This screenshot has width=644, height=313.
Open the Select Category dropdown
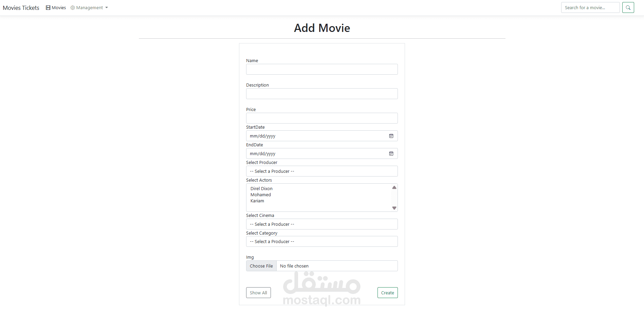pyautogui.click(x=321, y=241)
